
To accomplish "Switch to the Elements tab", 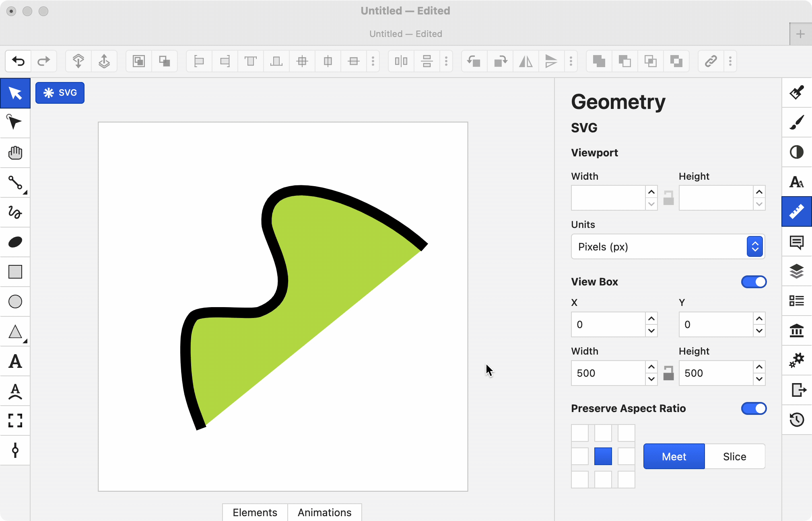I will point(255,512).
